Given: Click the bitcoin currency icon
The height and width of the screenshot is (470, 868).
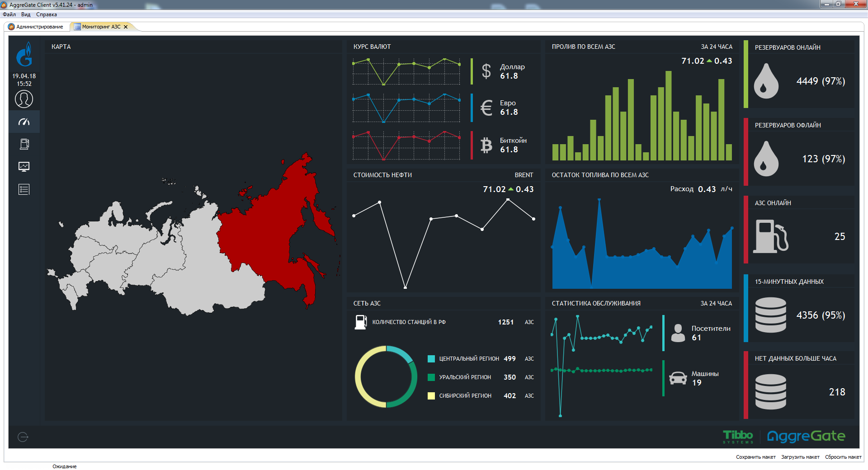Looking at the screenshot, I should coord(486,145).
